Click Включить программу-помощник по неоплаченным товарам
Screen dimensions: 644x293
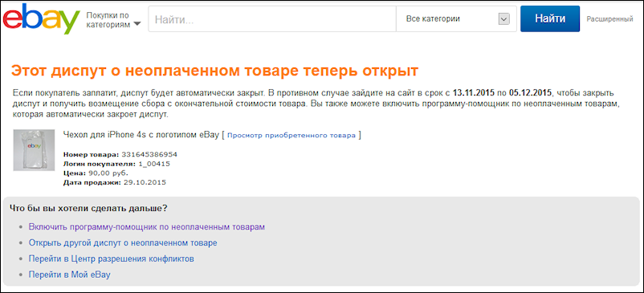[x=147, y=227]
